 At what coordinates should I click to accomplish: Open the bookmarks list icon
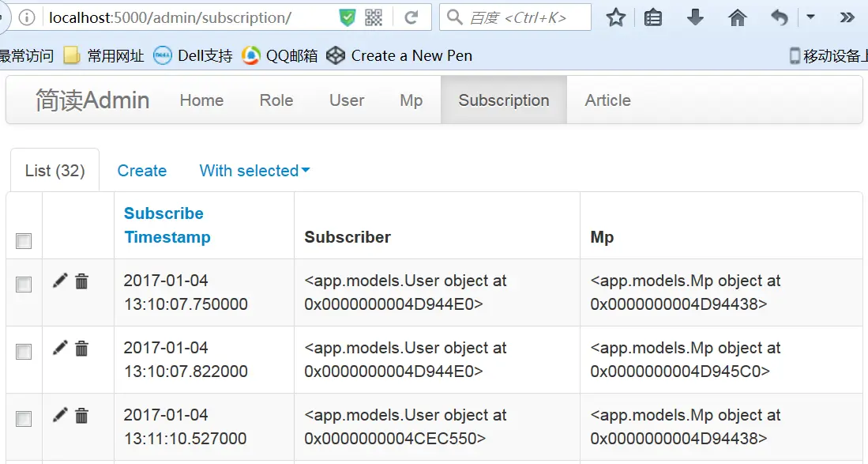(x=653, y=17)
